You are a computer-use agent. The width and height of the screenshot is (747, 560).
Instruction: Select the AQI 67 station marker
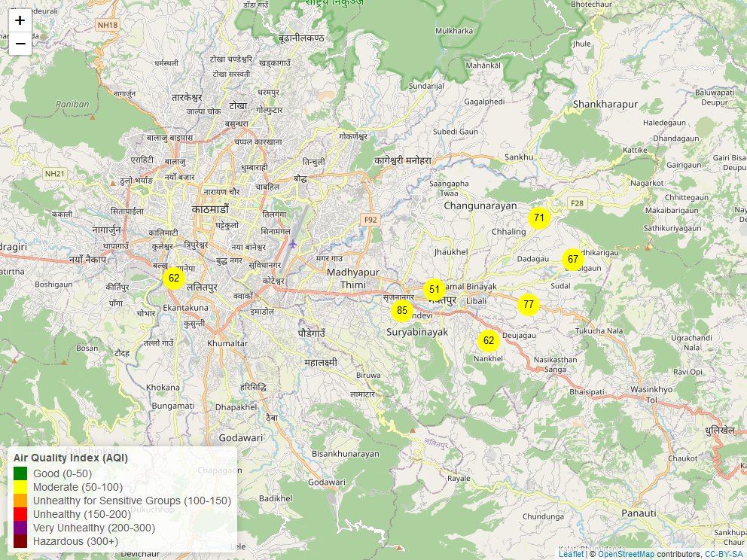(x=572, y=260)
